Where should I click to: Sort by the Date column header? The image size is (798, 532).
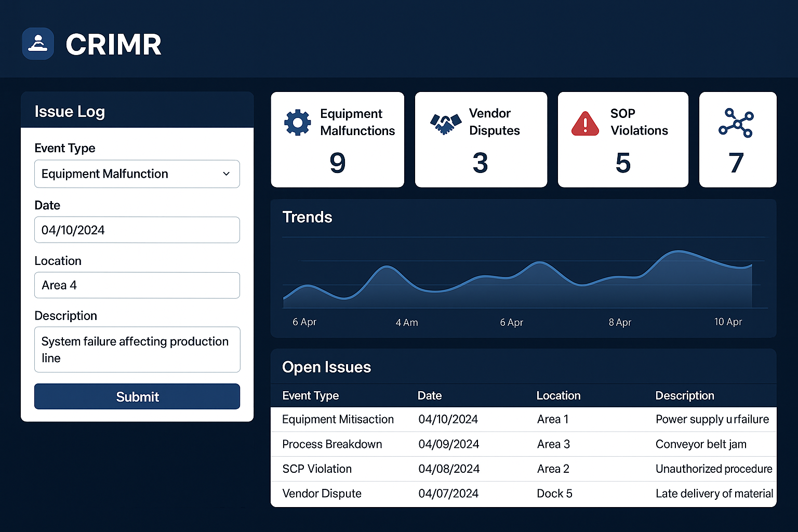tap(430, 395)
